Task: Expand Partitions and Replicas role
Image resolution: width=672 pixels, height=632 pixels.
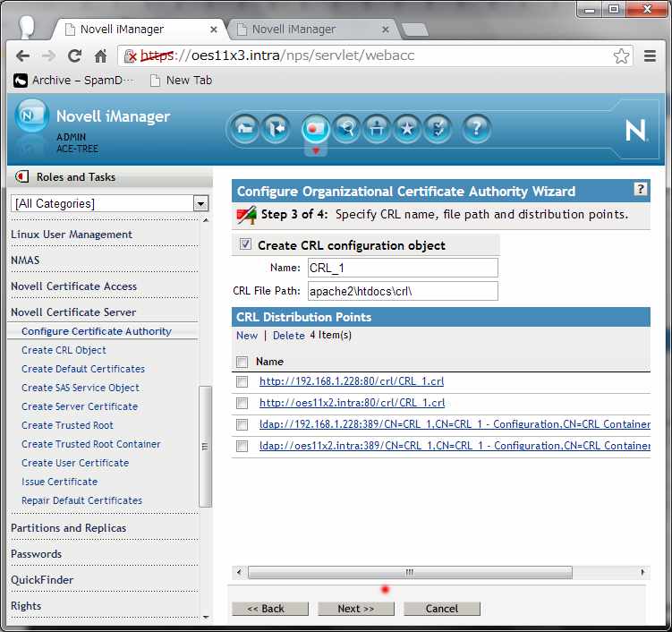Action: pyautogui.click(x=69, y=528)
